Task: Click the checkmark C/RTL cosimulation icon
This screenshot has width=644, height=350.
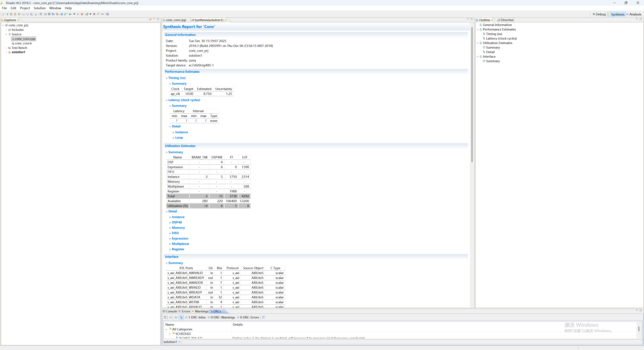Action: click(x=78, y=14)
